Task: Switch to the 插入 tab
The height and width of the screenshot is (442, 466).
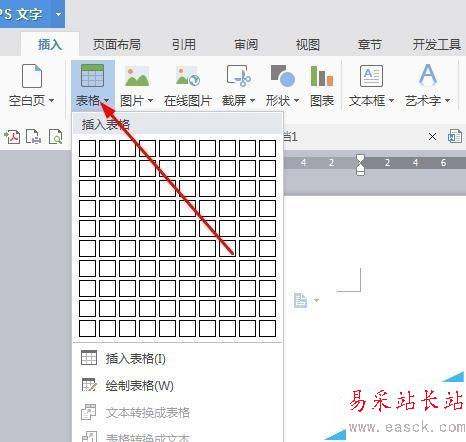Action: tap(50, 44)
